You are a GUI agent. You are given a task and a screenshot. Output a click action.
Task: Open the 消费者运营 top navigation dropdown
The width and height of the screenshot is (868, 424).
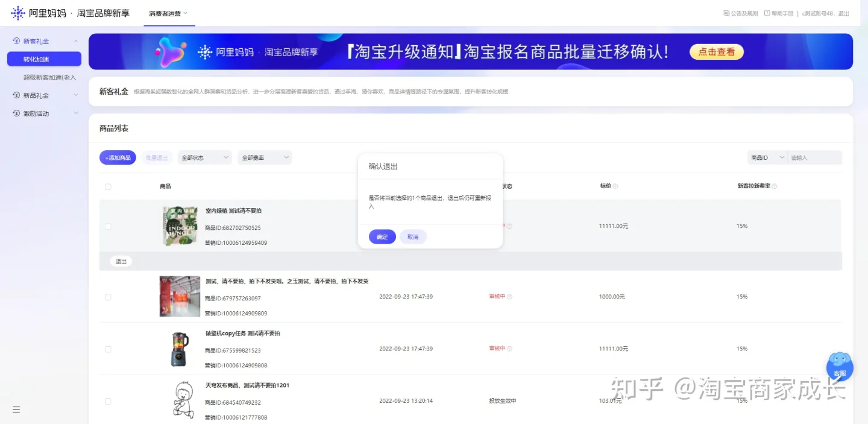[169, 13]
